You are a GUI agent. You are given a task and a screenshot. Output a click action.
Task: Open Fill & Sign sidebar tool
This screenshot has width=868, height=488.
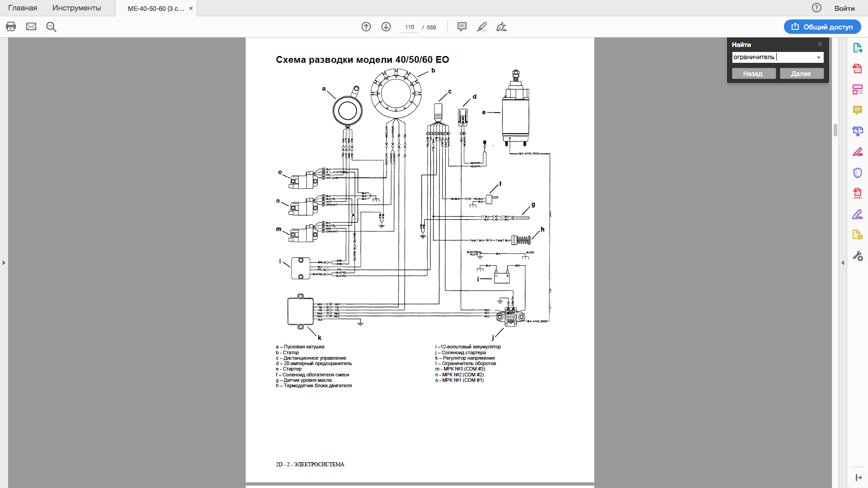pos(858,214)
